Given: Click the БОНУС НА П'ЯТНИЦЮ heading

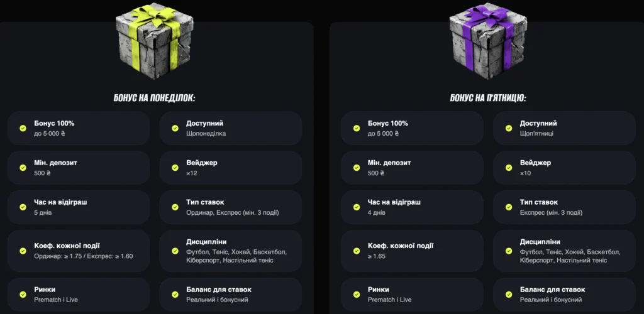Looking at the screenshot, I should [x=488, y=98].
